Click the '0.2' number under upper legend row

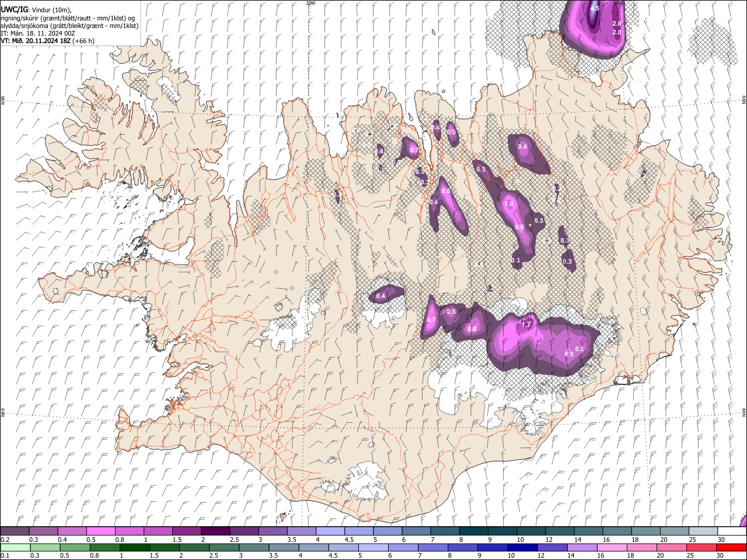pyautogui.click(x=5, y=540)
